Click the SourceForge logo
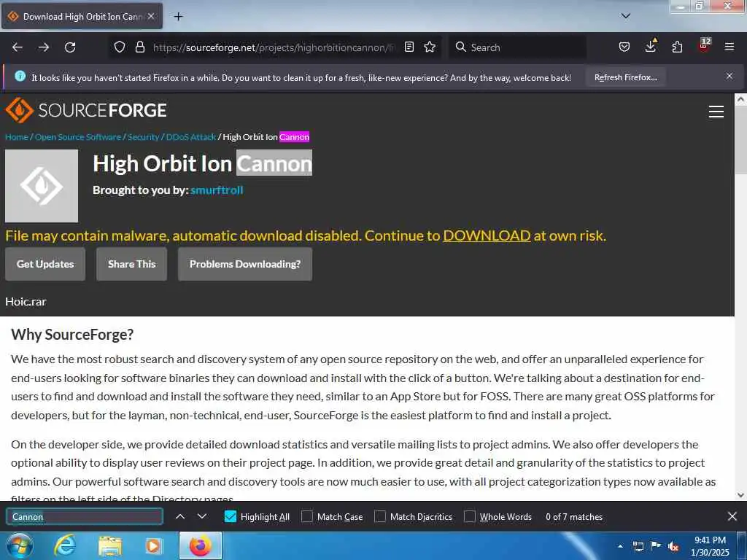The width and height of the screenshot is (747, 560). (86, 110)
